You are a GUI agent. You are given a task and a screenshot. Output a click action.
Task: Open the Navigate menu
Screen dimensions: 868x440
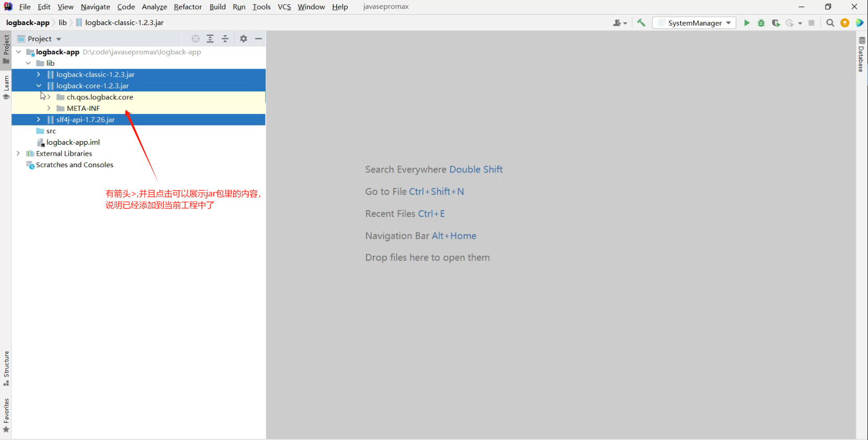(95, 7)
